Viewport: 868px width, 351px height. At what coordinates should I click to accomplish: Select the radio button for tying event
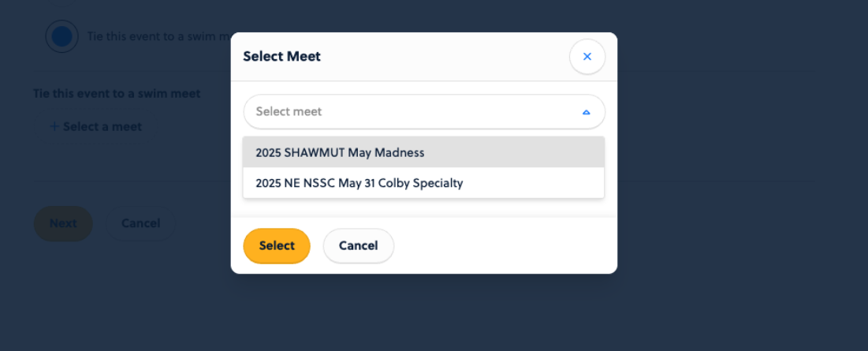[x=61, y=36]
